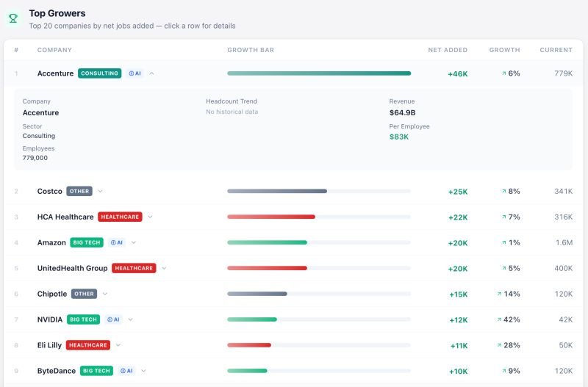Click the UnitedHealth Group company name
The height and width of the screenshot is (387, 588).
coord(72,268)
